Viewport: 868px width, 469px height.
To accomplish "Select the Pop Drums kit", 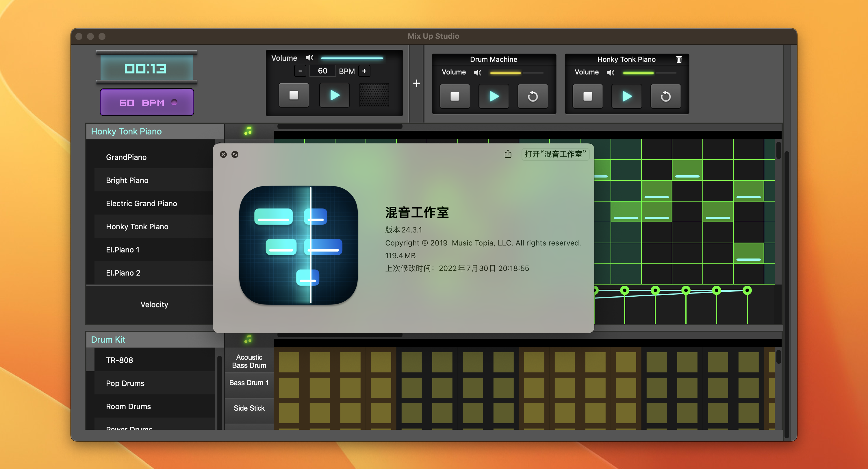I will pos(125,383).
